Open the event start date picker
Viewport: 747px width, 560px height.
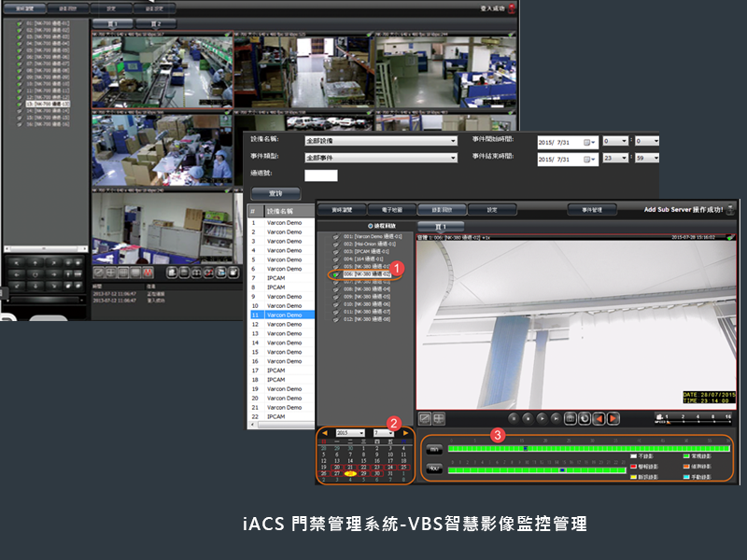[x=589, y=142]
